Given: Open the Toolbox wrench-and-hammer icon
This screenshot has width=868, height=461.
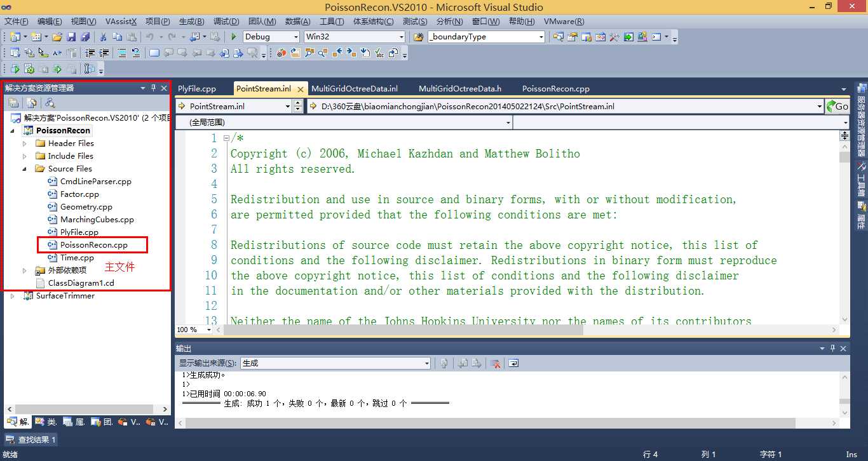Looking at the screenshot, I should click(614, 37).
